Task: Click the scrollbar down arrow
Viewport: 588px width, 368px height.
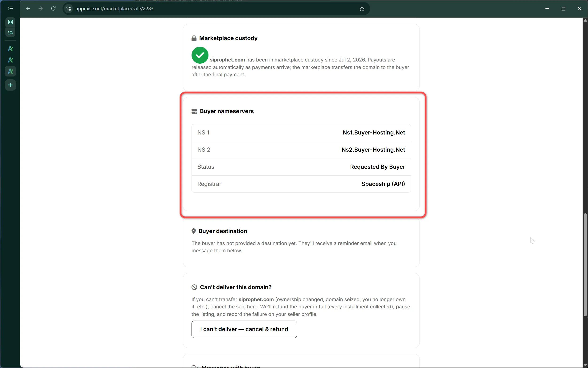Action: click(x=585, y=365)
